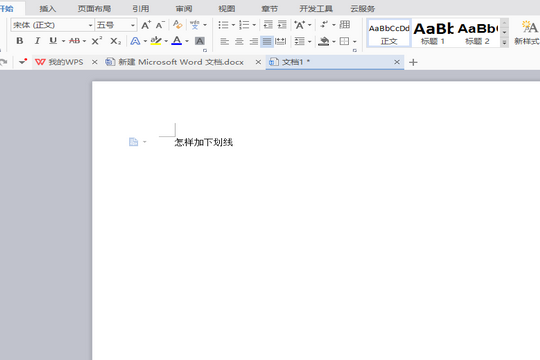This screenshot has height=360, width=540.
Task: Switch to 新建 Microsoft Word 文档.docx tab
Action: (x=181, y=62)
